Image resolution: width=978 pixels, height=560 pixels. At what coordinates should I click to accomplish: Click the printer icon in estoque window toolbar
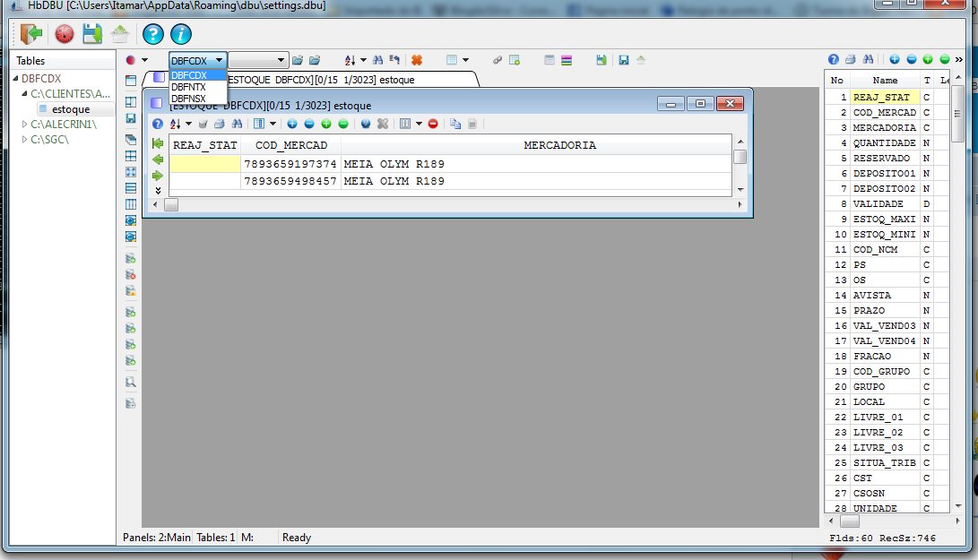click(x=220, y=125)
